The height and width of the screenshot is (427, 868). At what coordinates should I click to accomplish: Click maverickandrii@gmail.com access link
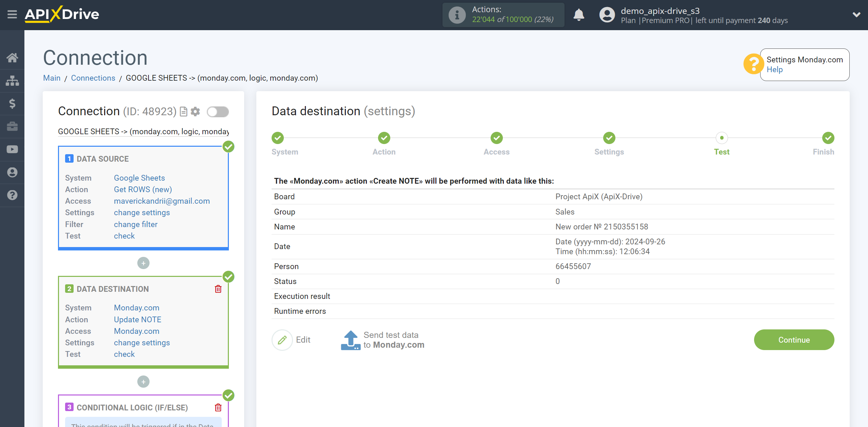(162, 201)
